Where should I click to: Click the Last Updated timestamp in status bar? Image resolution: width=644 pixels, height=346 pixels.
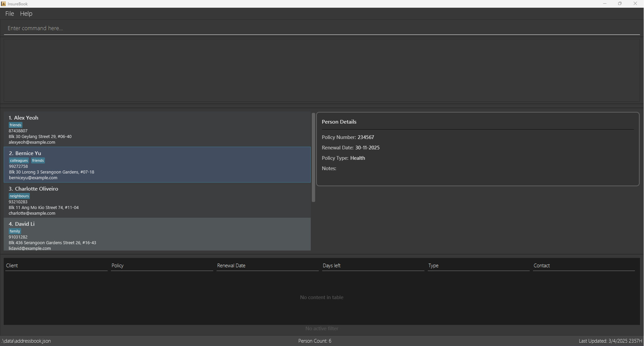pyautogui.click(x=610, y=341)
